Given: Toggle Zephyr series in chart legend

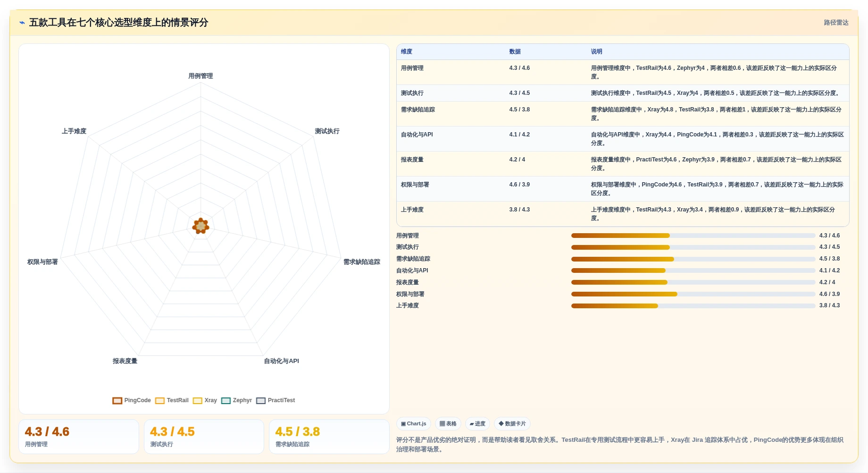Looking at the screenshot, I should [x=236, y=400].
